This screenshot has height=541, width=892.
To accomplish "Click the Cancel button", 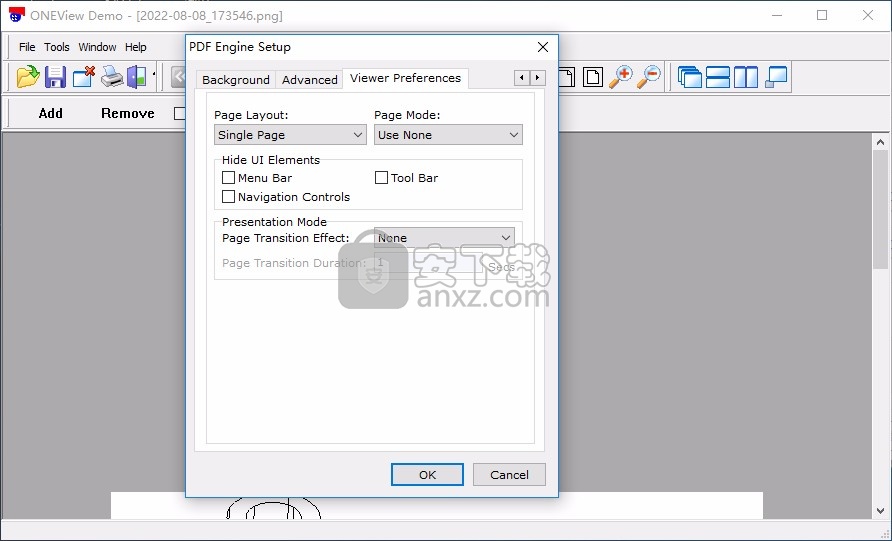I will coord(509,474).
